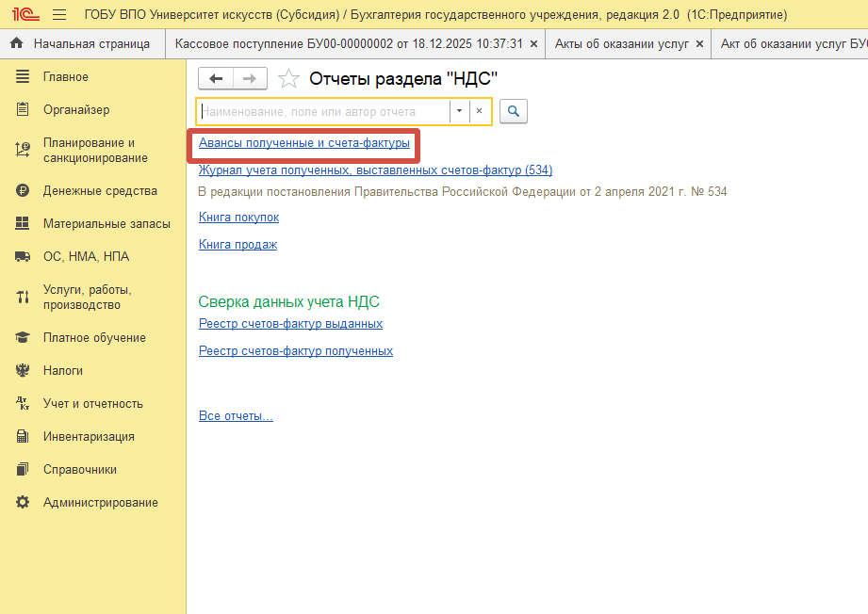Viewport: 868px width, 614px height.
Task: Open the Материальные запасы section
Action: [x=106, y=223]
